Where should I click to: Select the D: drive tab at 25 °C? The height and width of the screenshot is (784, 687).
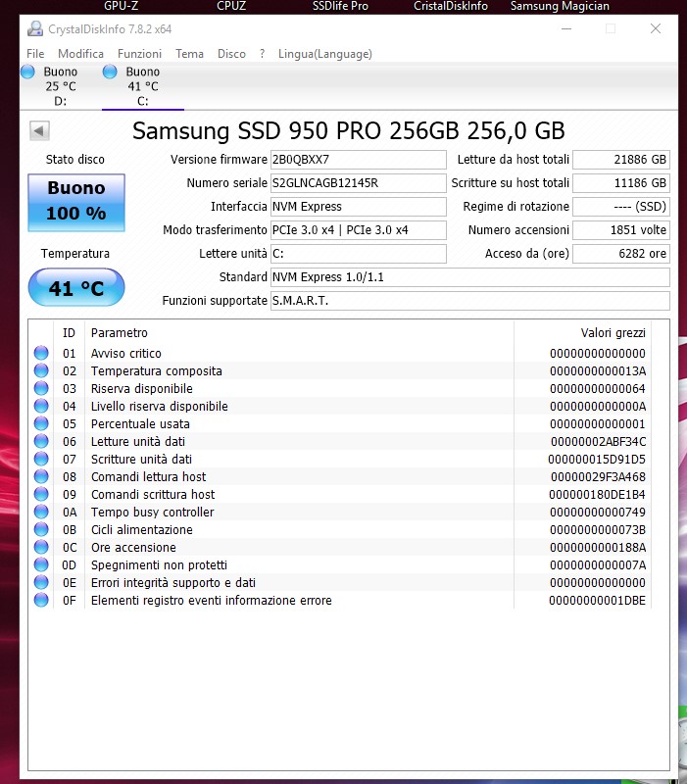pyautogui.click(x=60, y=86)
